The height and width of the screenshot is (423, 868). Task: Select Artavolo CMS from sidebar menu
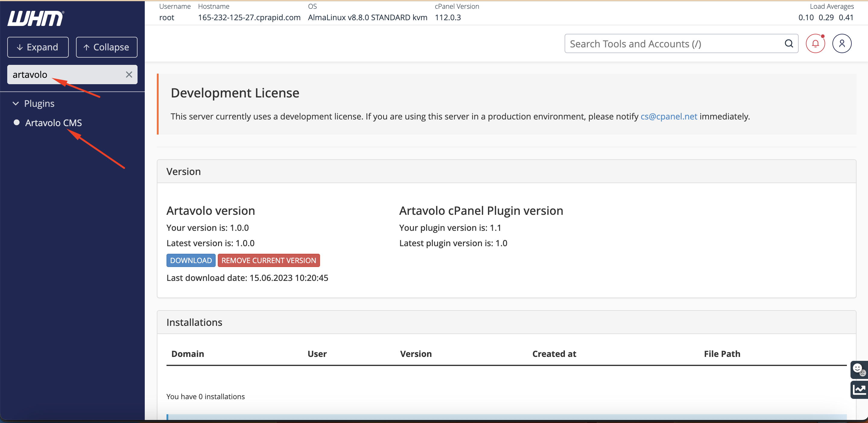(54, 122)
